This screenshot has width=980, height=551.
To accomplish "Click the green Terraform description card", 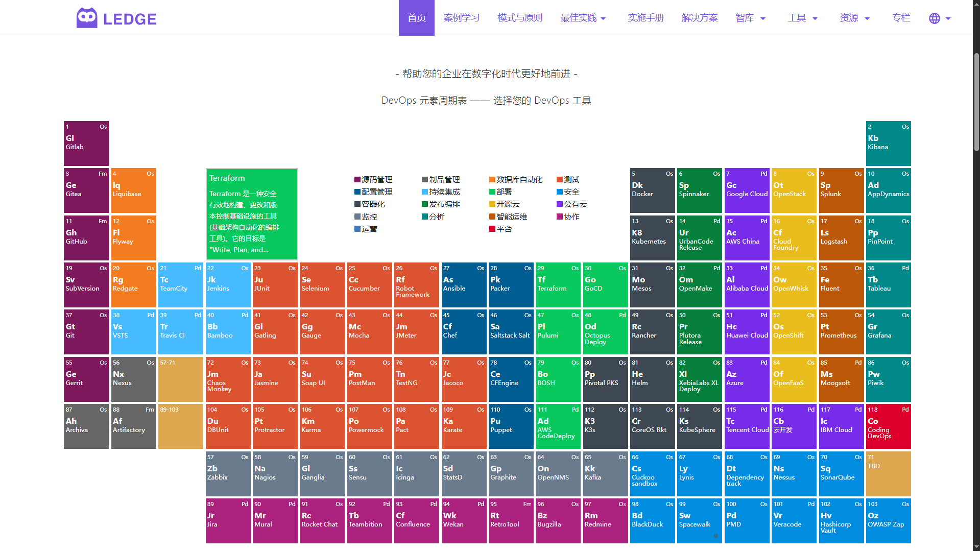I will tap(252, 214).
